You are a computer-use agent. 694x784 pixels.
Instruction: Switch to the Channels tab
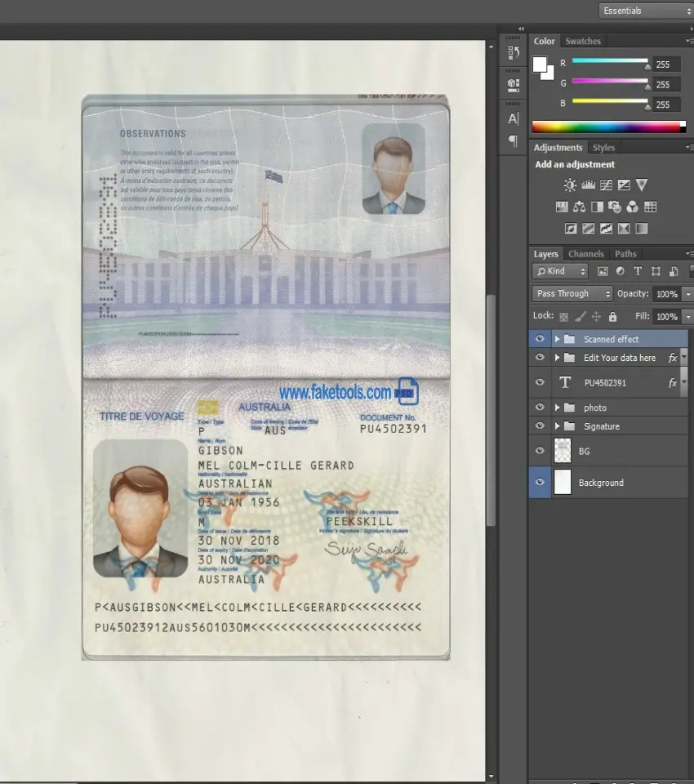click(585, 254)
